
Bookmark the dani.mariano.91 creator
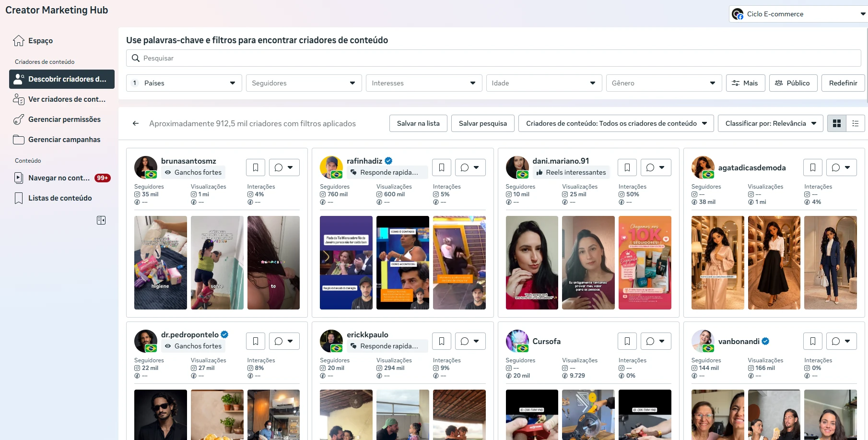[627, 167]
